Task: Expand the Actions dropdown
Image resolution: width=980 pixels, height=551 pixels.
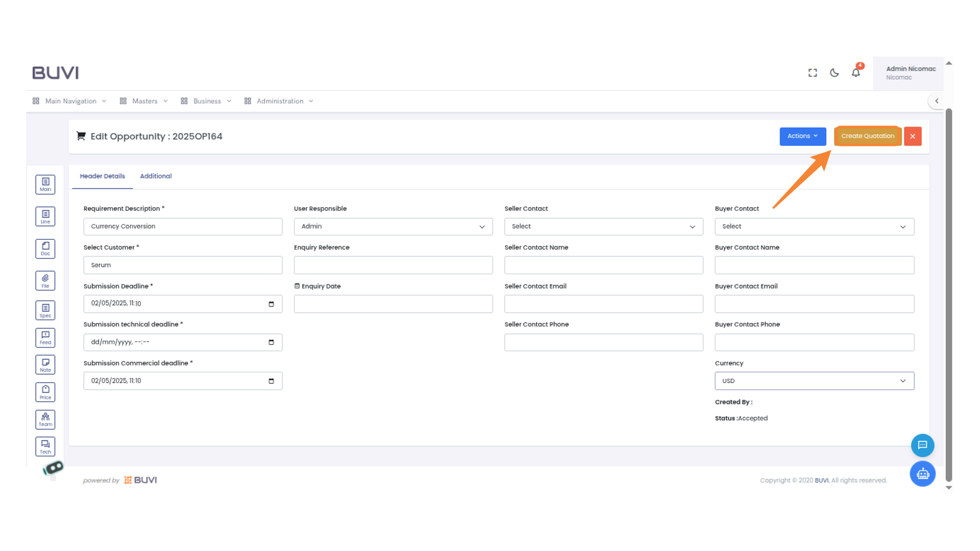Action: [x=802, y=136]
